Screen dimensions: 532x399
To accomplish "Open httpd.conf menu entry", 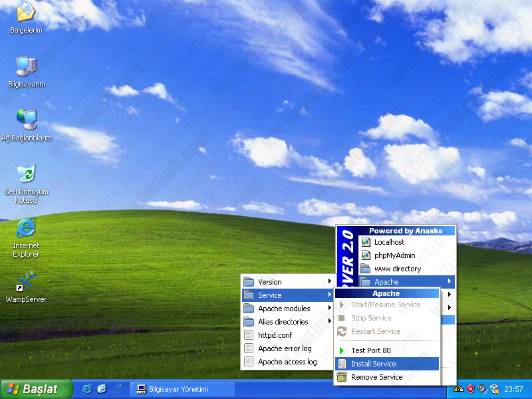I will (287, 335).
